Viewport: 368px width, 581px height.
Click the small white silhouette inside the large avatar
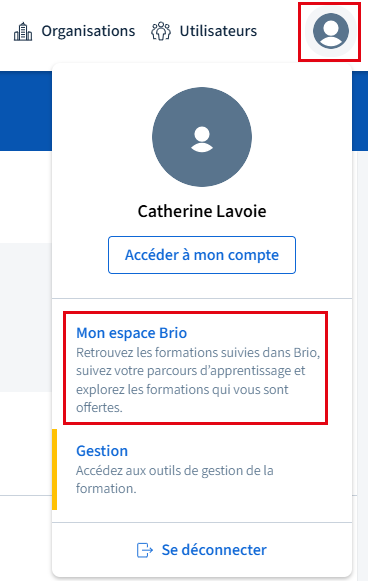pyautogui.click(x=202, y=139)
